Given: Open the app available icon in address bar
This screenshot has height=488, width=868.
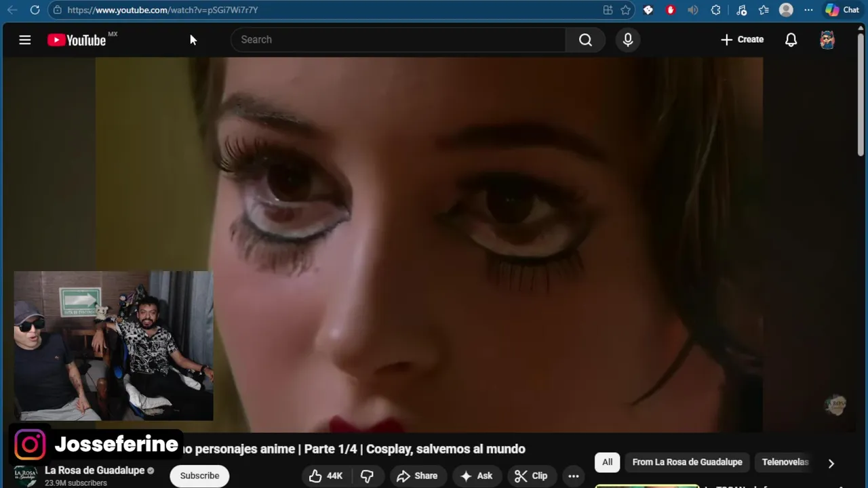Looking at the screenshot, I should coord(608,10).
